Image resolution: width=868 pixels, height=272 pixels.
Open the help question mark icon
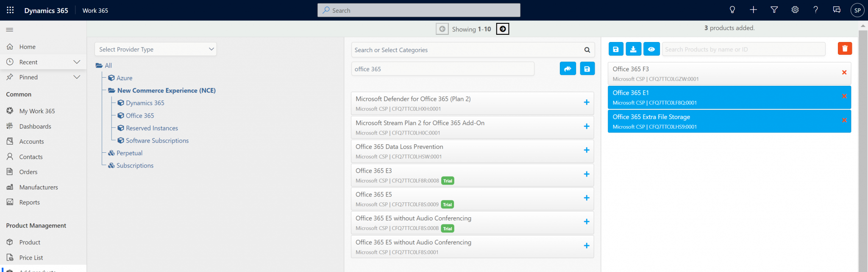[815, 10]
